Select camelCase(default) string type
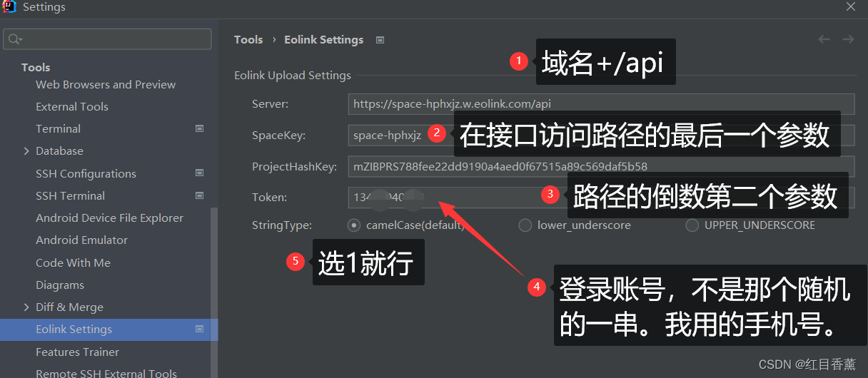868x378 pixels. point(354,225)
